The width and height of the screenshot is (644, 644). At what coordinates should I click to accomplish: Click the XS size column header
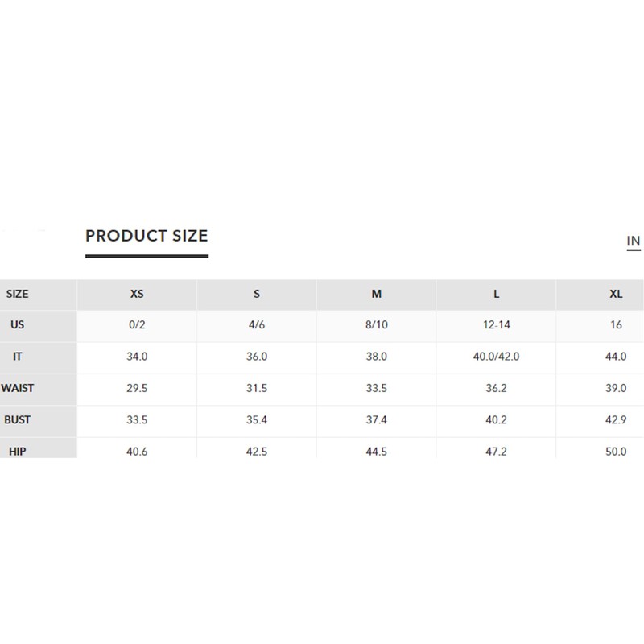[137, 294]
